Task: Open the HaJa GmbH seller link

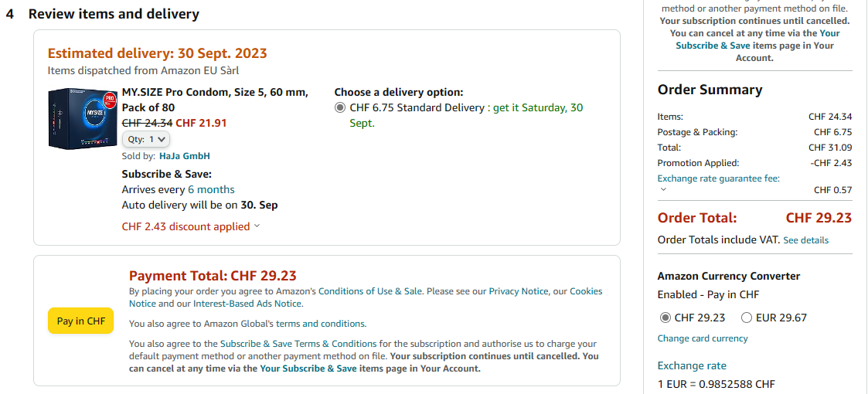Action: [x=185, y=156]
